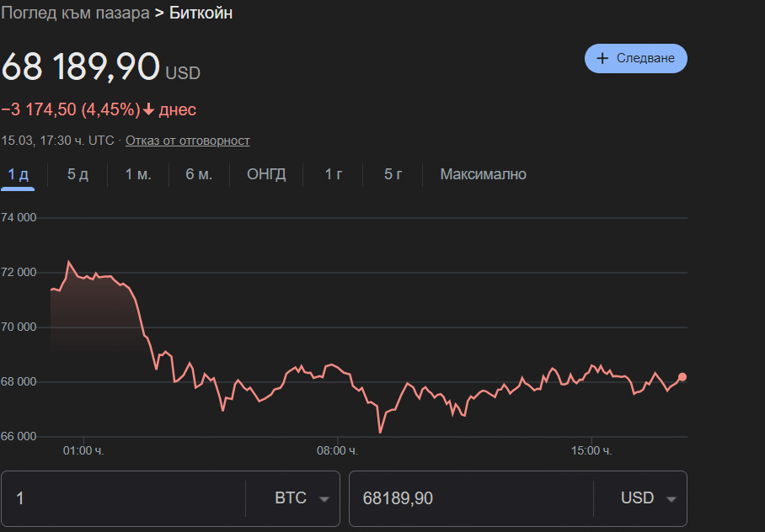The image size is (765, 532).
Task: Select the 1 д time range tab
Action: click(x=18, y=174)
